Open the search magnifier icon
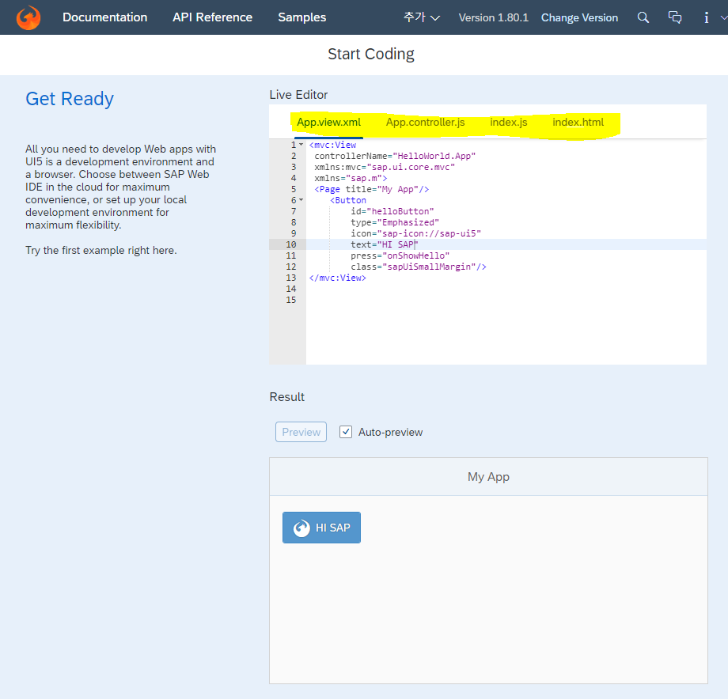728x700 pixels. [643, 17]
